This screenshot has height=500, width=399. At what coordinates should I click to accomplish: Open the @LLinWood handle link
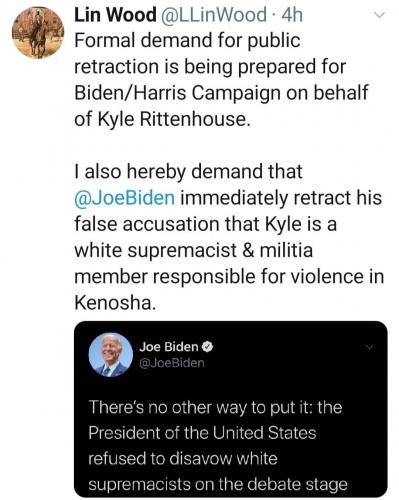point(214,15)
